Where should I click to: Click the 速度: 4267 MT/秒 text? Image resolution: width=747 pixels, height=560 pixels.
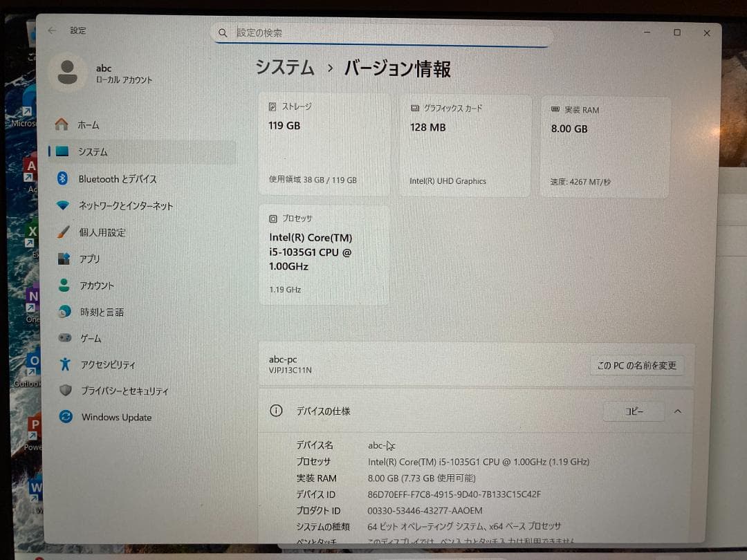pyautogui.click(x=580, y=181)
